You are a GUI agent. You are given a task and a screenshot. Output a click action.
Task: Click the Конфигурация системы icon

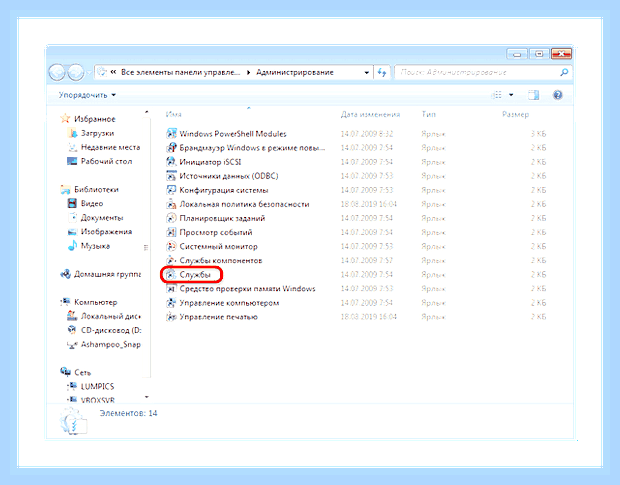(171, 190)
